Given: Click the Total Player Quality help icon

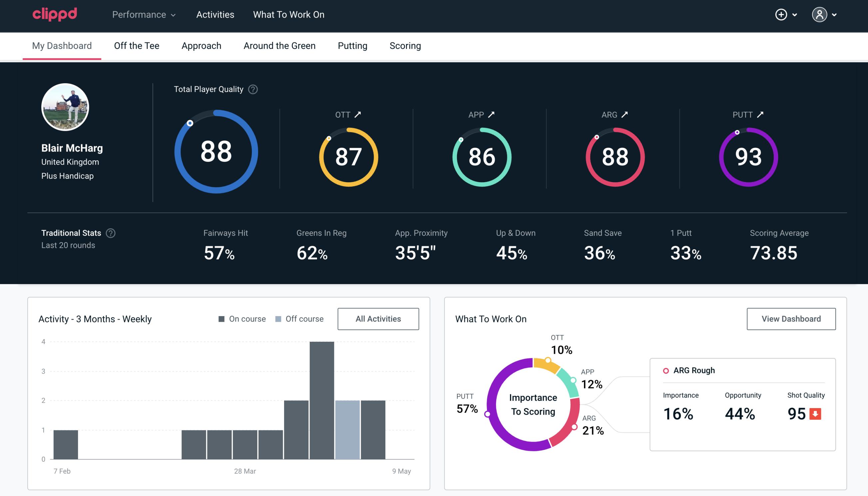Looking at the screenshot, I should (251, 89).
